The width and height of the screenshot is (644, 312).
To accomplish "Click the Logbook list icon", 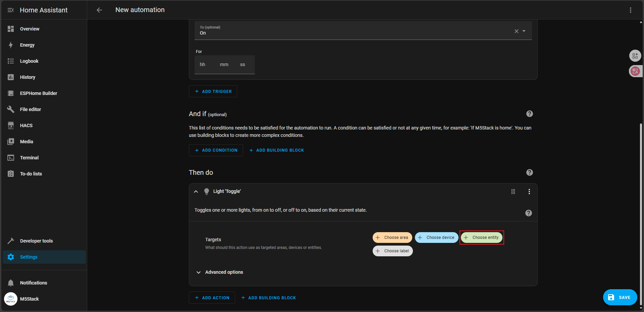I will [x=11, y=61].
